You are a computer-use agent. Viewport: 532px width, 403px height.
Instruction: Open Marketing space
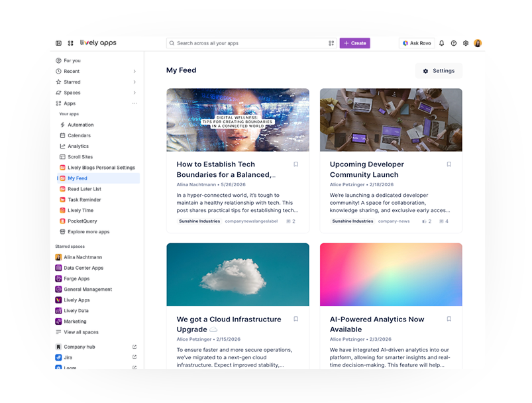click(x=97, y=321)
